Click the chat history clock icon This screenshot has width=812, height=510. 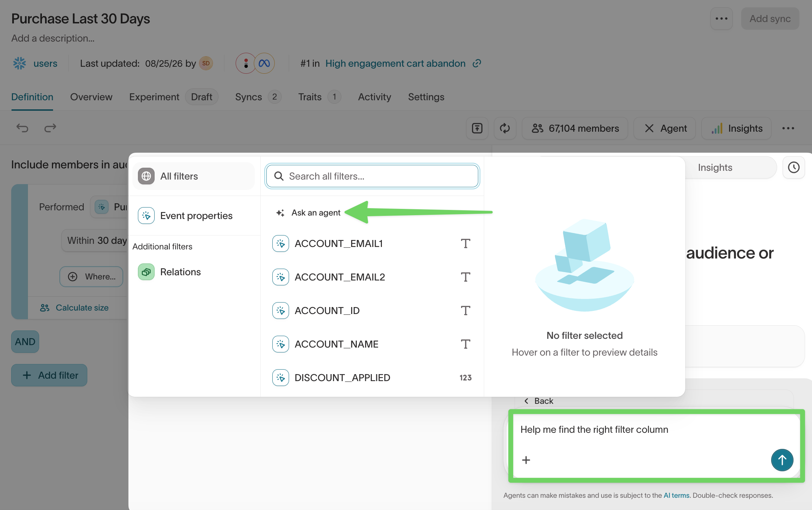coord(793,167)
